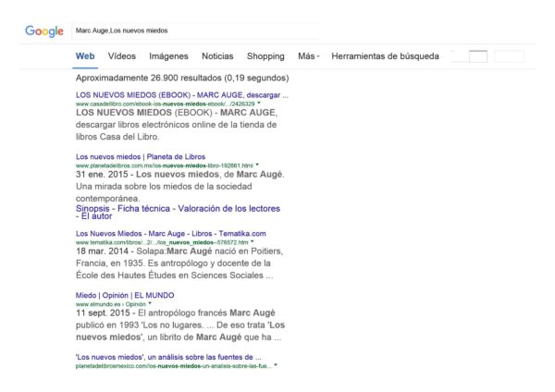Screen dimensions: 555x392
Task: Expand arrow next to elmundo.es URL
Action: click(150, 303)
